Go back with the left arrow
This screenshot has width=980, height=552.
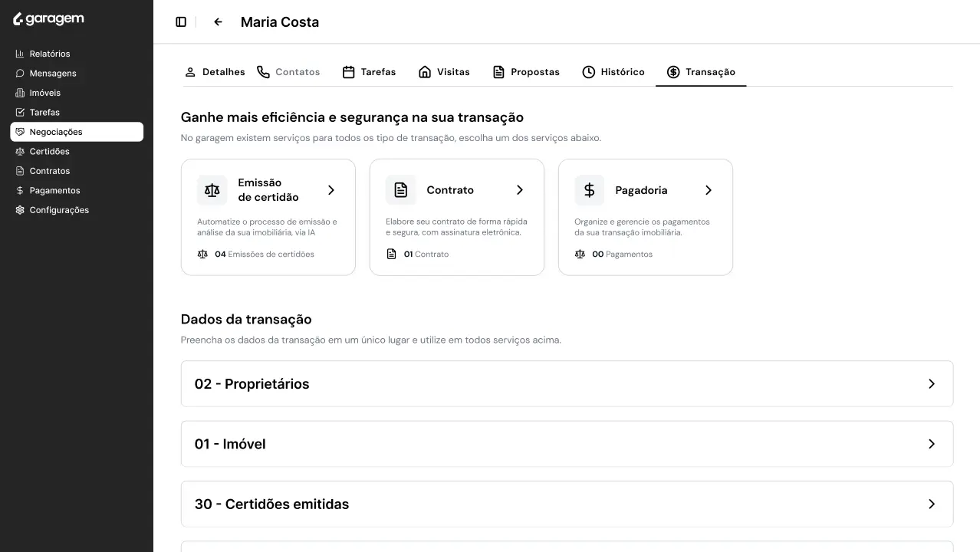coord(219,22)
